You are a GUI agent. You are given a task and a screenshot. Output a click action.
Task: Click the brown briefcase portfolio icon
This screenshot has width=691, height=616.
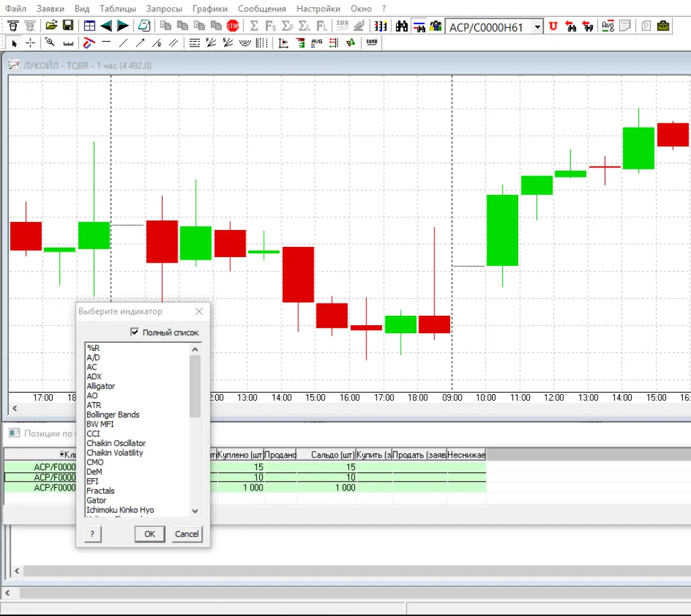[663, 26]
